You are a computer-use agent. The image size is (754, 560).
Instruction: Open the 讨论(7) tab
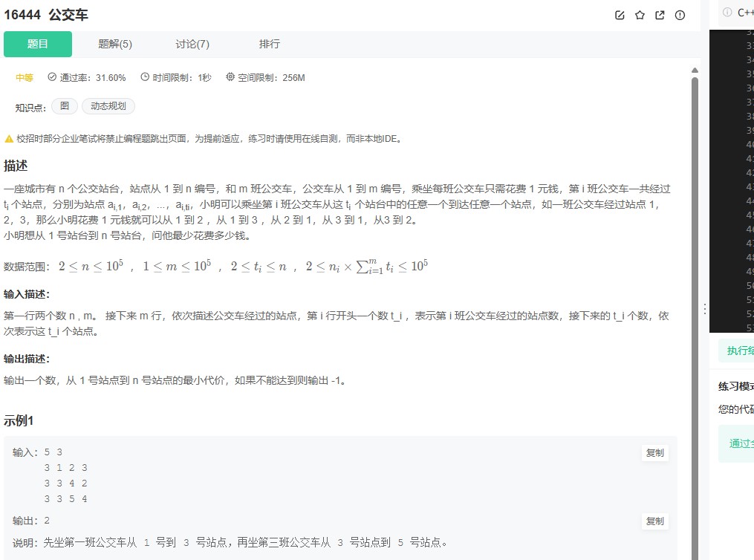pos(192,45)
